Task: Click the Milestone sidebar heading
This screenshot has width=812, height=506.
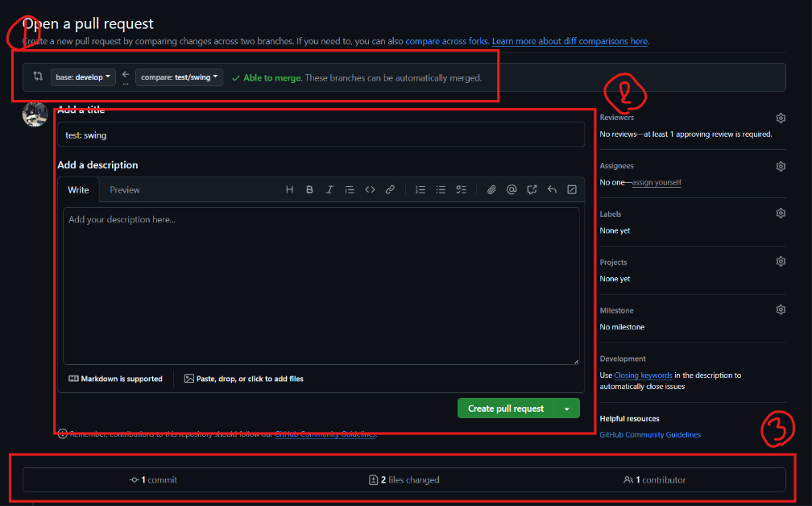Action: [x=617, y=310]
